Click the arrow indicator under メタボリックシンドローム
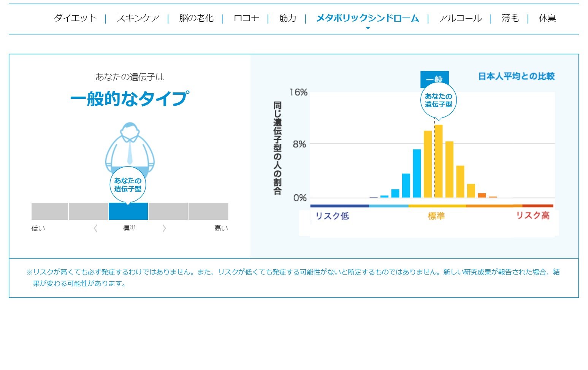The image size is (588, 370). coord(367,28)
